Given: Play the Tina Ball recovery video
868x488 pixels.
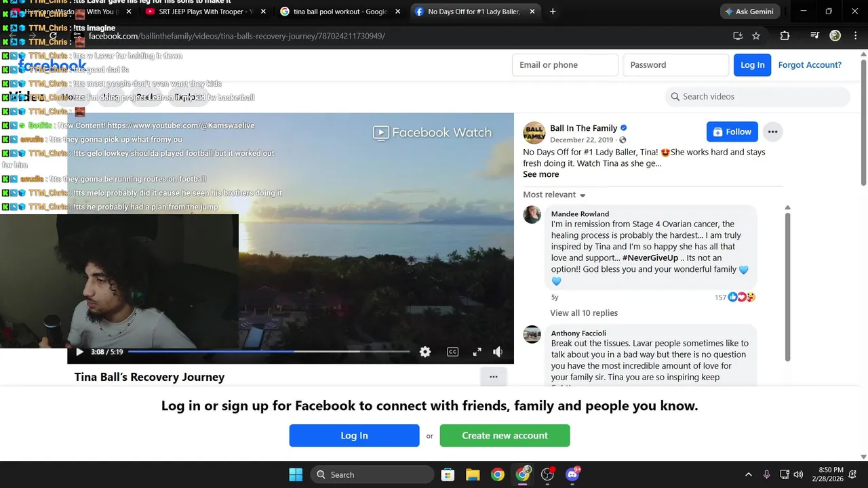Looking at the screenshot, I should point(79,352).
